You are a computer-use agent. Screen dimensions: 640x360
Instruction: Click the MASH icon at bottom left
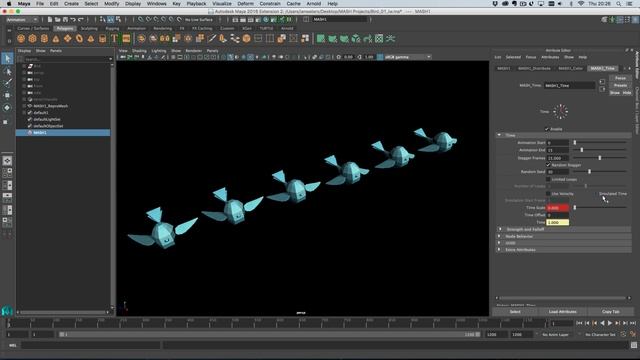7,311
